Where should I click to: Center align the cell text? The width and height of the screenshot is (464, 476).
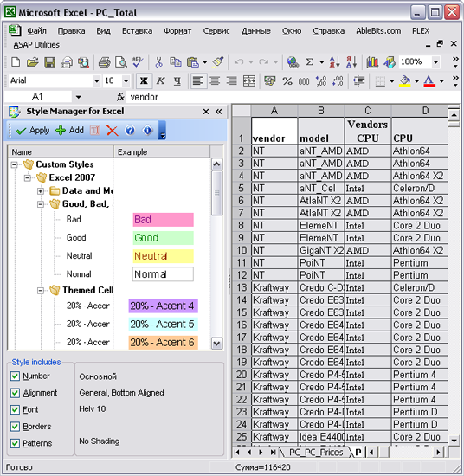coord(215,81)
